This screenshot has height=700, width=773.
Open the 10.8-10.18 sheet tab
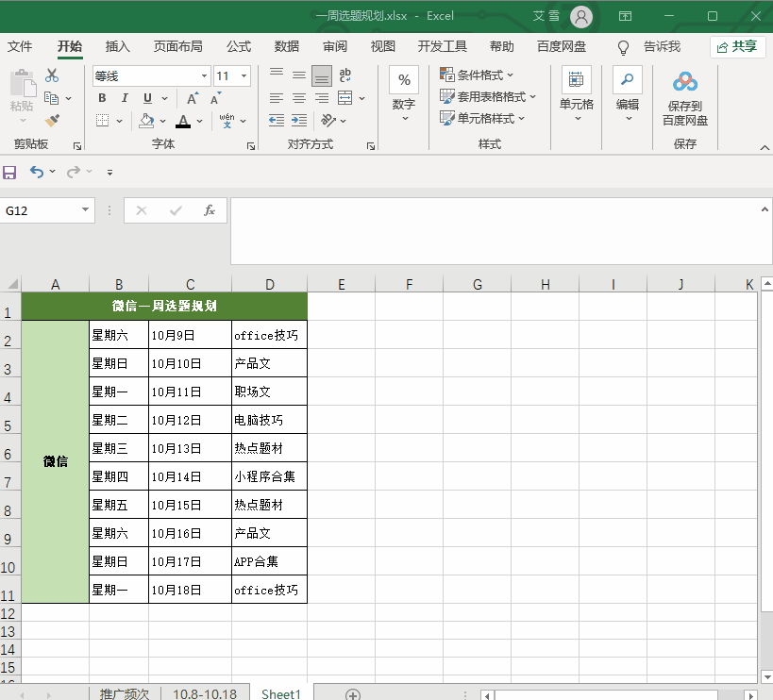(x=205, y=693)
